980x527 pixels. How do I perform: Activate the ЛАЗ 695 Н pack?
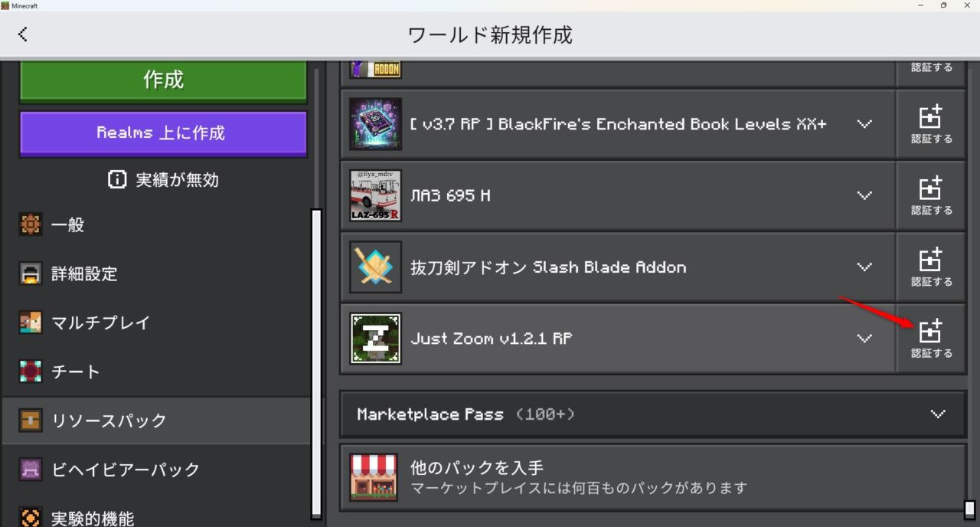[931, 195]
